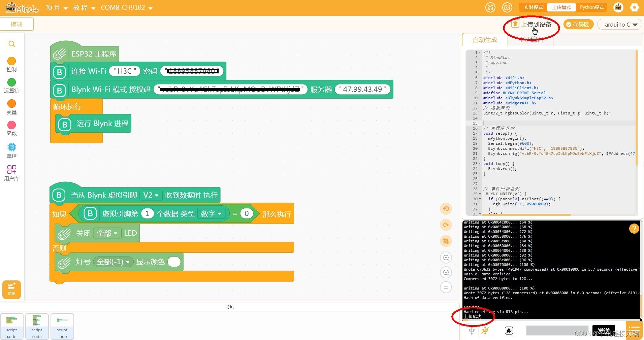Collapse code fold arrow at line 23

pos(480,164)
